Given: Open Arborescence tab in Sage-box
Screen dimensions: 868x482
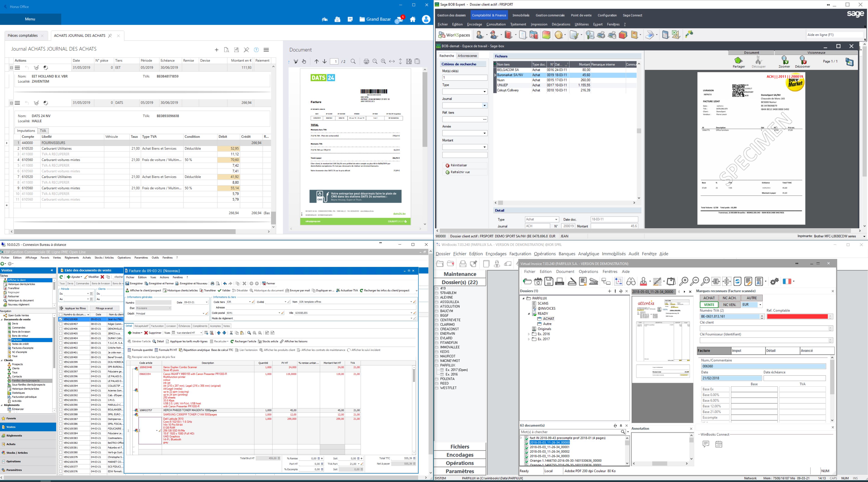Looking at the screenshot, I should click(x=467, y=55).
